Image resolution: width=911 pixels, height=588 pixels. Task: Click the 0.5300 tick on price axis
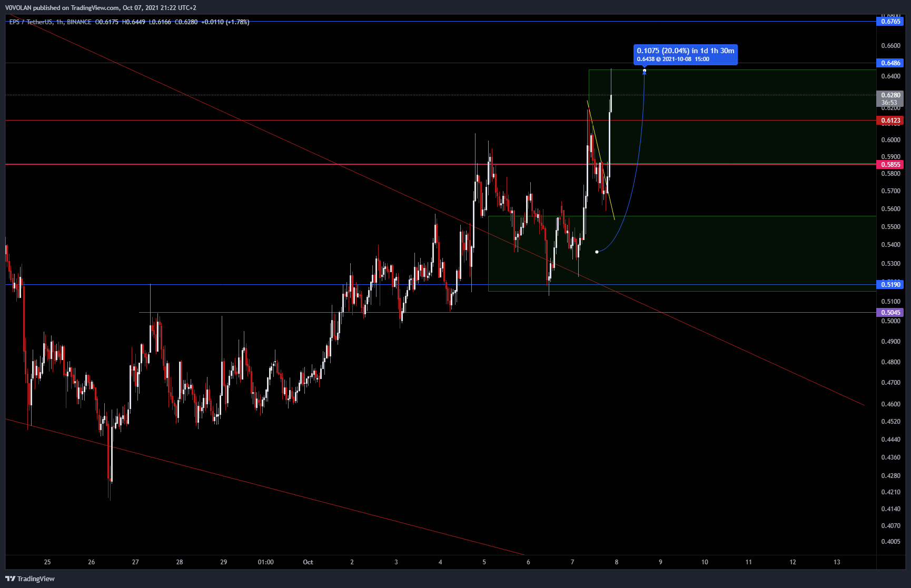tap(890, 264)
